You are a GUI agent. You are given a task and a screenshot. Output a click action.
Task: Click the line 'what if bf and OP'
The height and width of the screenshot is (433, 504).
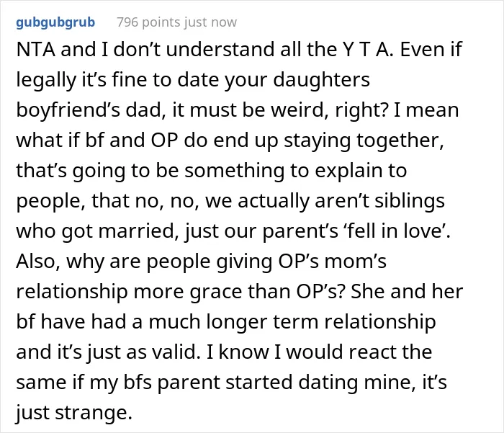click(230, 140)
